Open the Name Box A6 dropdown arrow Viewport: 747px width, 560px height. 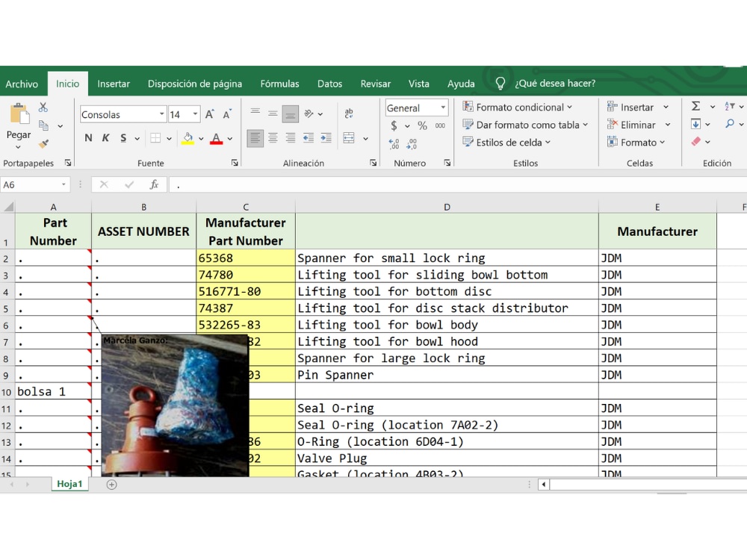tap(63, 184)
